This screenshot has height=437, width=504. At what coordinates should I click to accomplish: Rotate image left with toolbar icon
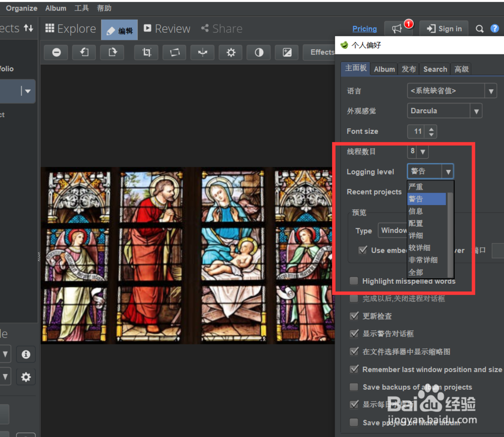[x=84, y=52]
